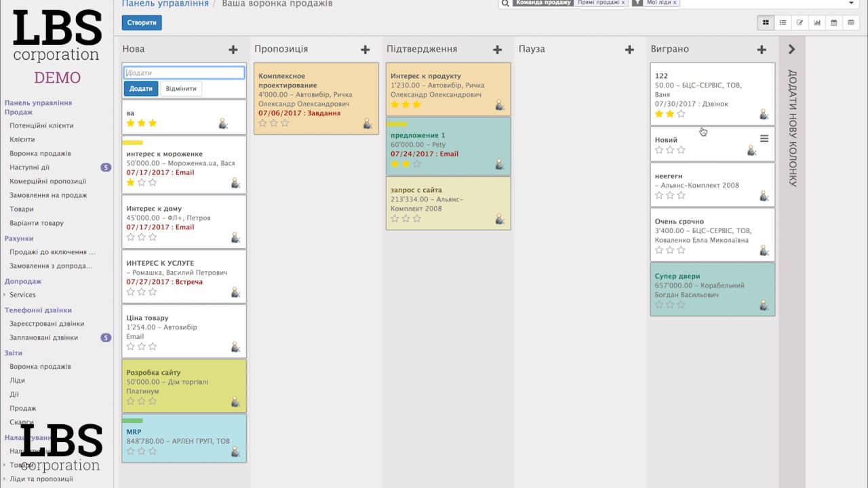Click the Додати нову колонку label

point(792,128)
